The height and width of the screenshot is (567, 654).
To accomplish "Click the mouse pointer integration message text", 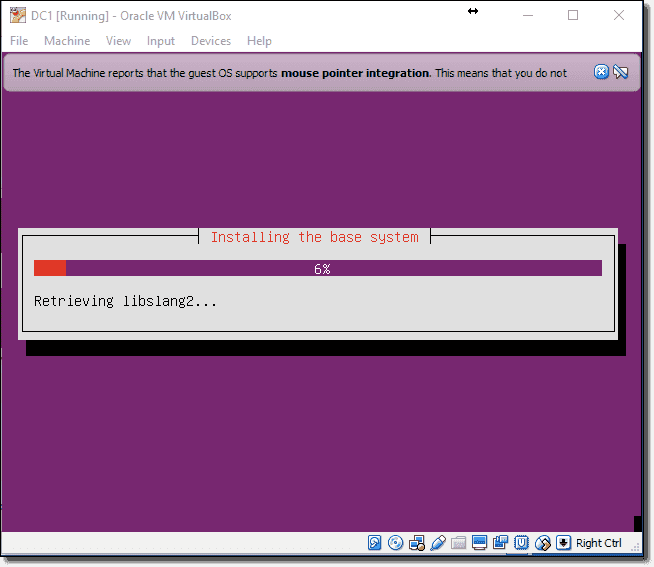I will 289,73.
